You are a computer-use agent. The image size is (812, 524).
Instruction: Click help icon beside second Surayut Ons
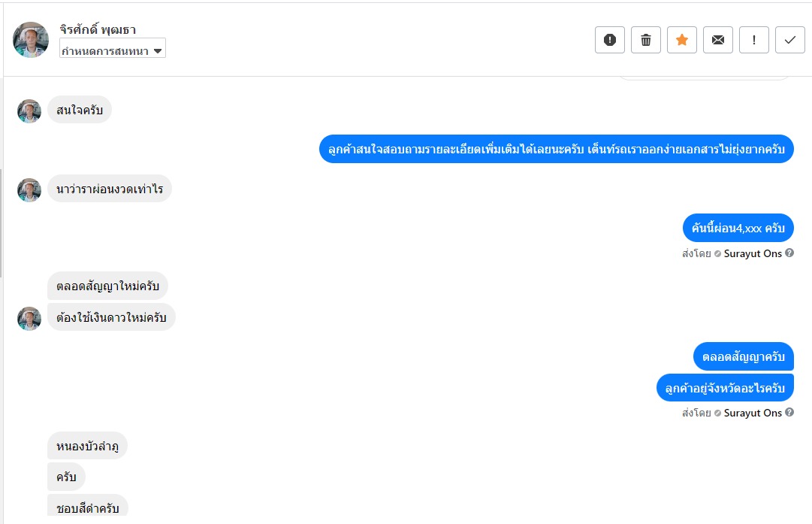click(789, 413)
